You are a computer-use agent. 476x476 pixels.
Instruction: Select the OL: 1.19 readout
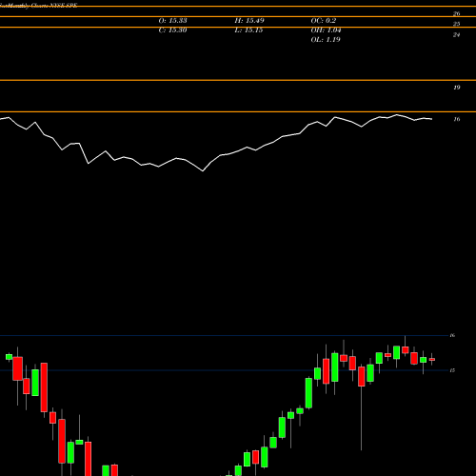point(326,40)
